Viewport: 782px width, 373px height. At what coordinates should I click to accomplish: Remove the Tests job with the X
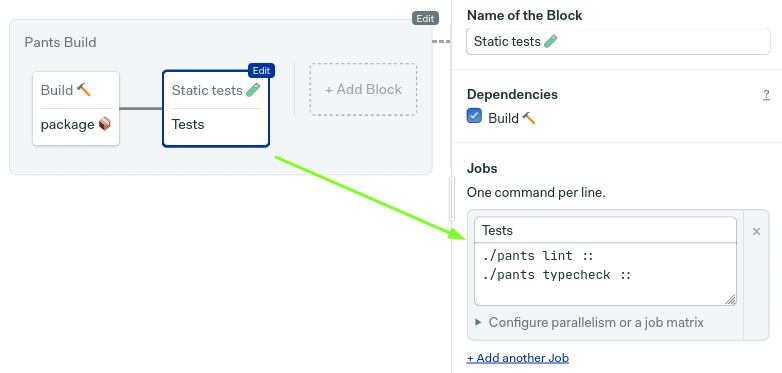757,231
